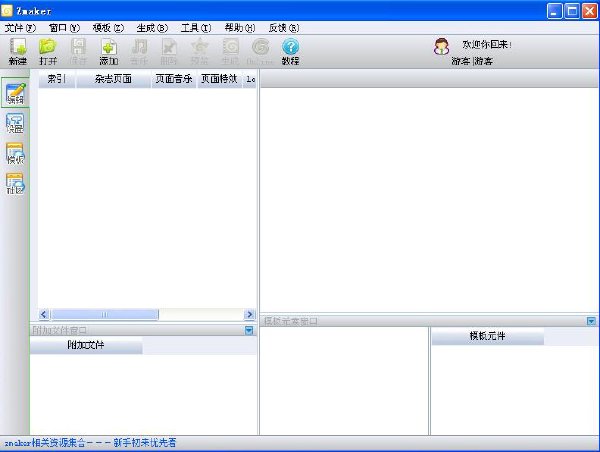Click the 模板元件 column header

click(x=488, y=336)
